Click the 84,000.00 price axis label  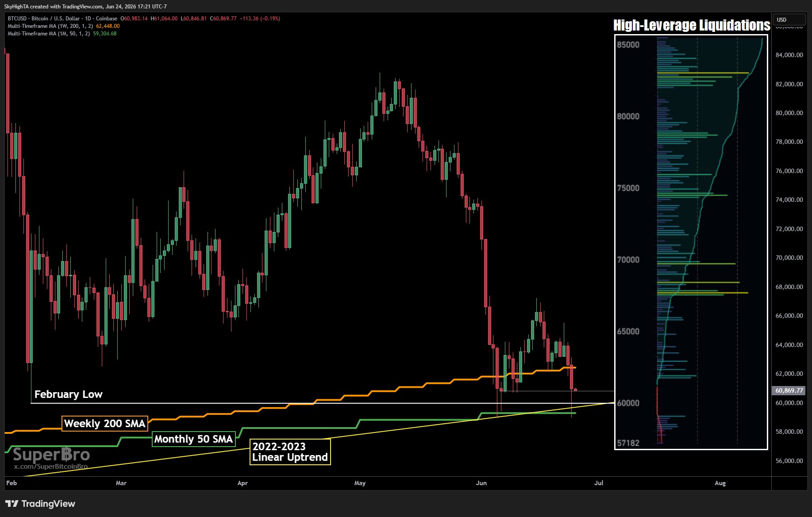[789, 55]
